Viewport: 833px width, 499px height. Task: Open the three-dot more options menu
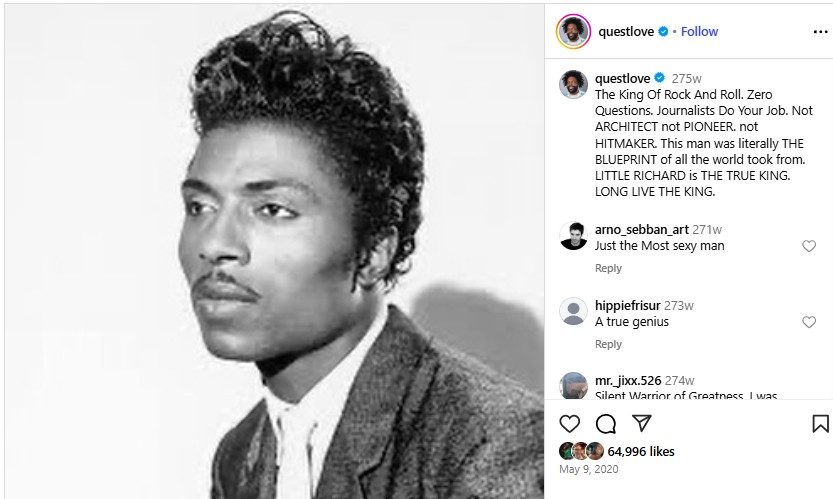(820, 32)
